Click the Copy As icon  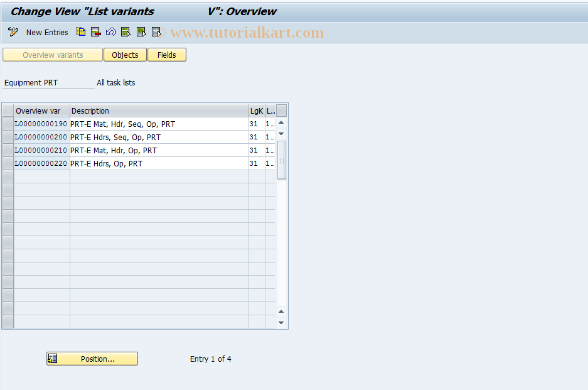pos(80,31)
